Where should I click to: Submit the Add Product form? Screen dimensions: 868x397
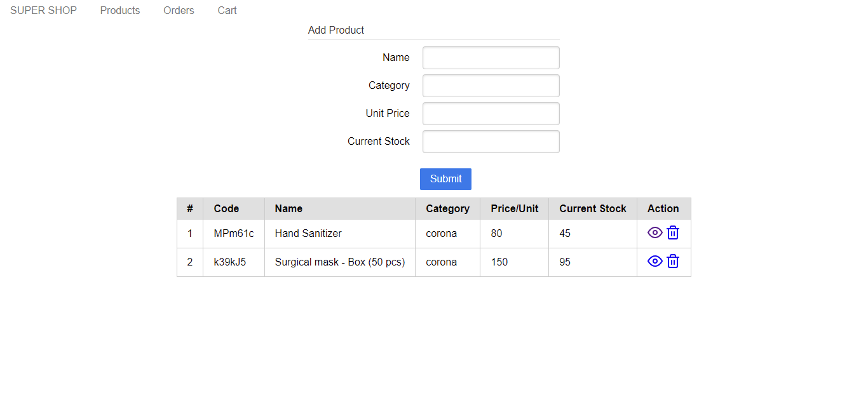(445, 179)
